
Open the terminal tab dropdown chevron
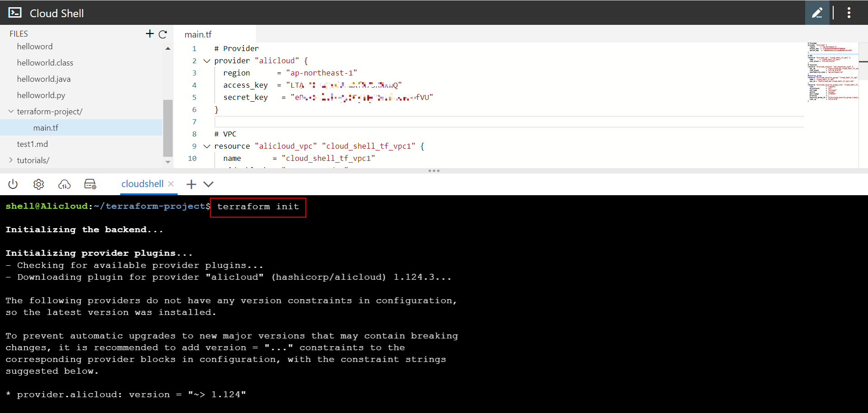click(208, 184)
